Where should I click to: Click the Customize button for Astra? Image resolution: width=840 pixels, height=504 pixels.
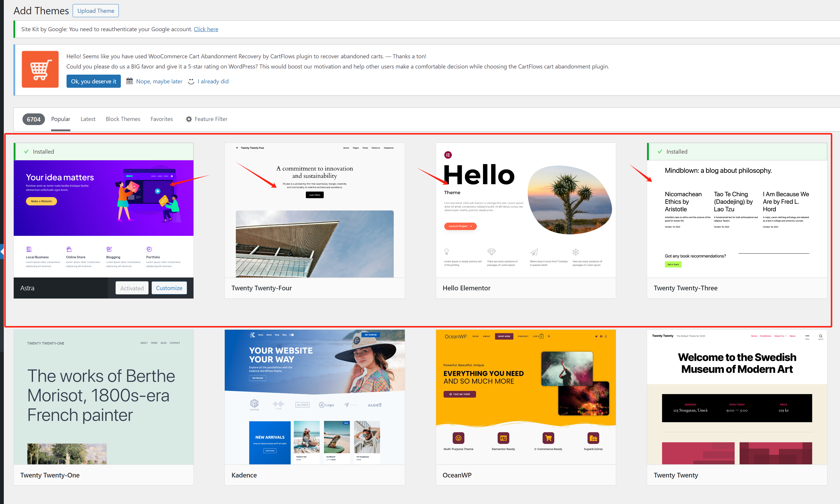[x=169, y=288]
